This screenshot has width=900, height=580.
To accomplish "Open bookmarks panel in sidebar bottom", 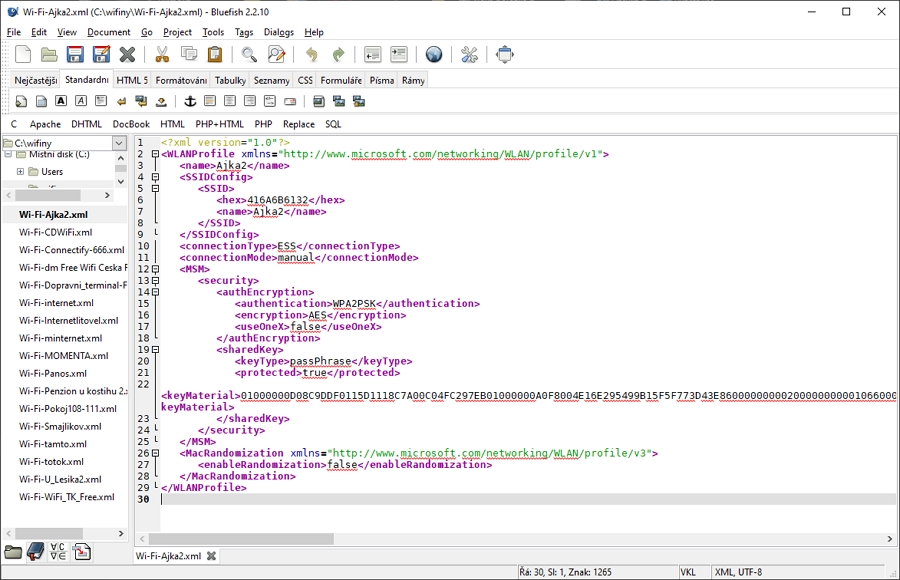I will tap(35, 552).
